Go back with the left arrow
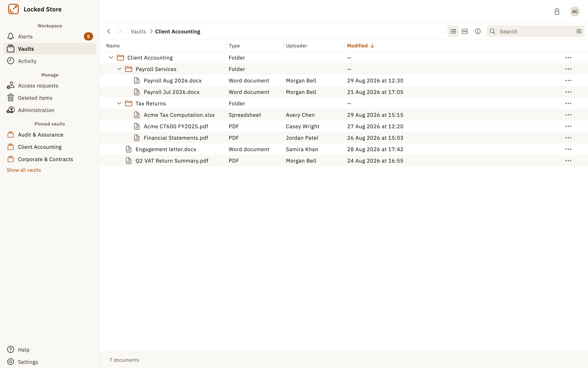 109,31
